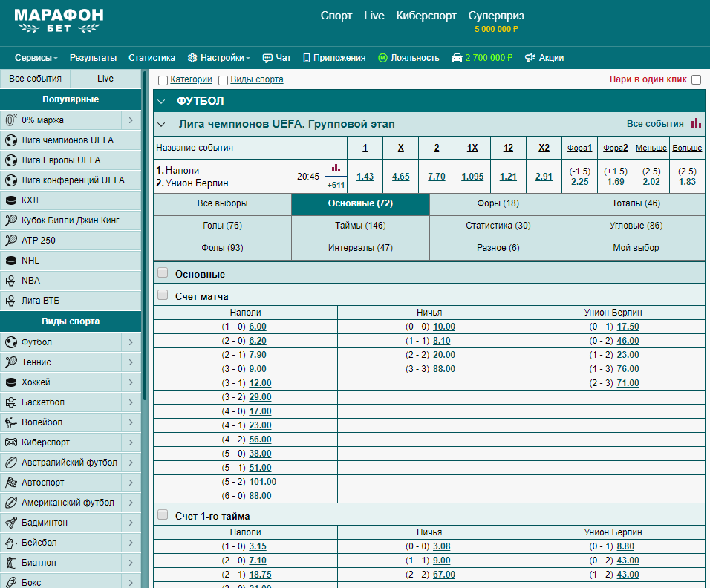Screen dimensions: 710x588
Task: Open Киберспорт in top navigation
Action: click(426, 16)
